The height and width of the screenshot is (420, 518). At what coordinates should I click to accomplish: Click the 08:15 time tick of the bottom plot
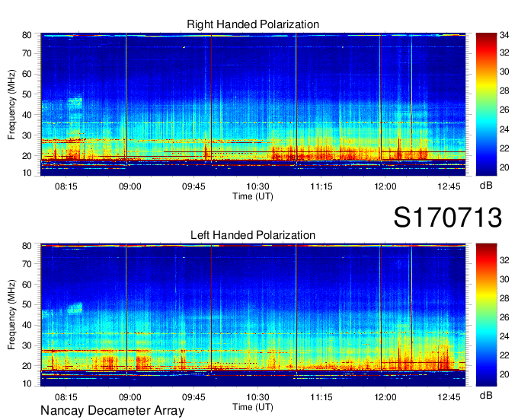[x=66, y=397]
